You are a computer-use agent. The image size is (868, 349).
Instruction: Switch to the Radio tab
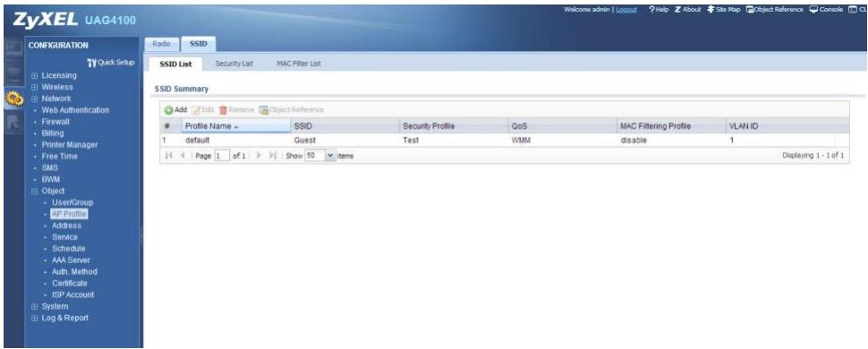(x=162, y=45)
